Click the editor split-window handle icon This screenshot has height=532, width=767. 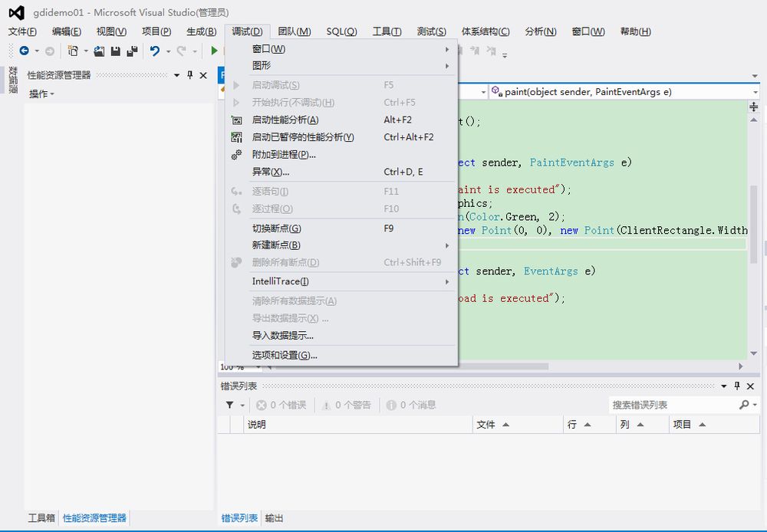(754, 107)
